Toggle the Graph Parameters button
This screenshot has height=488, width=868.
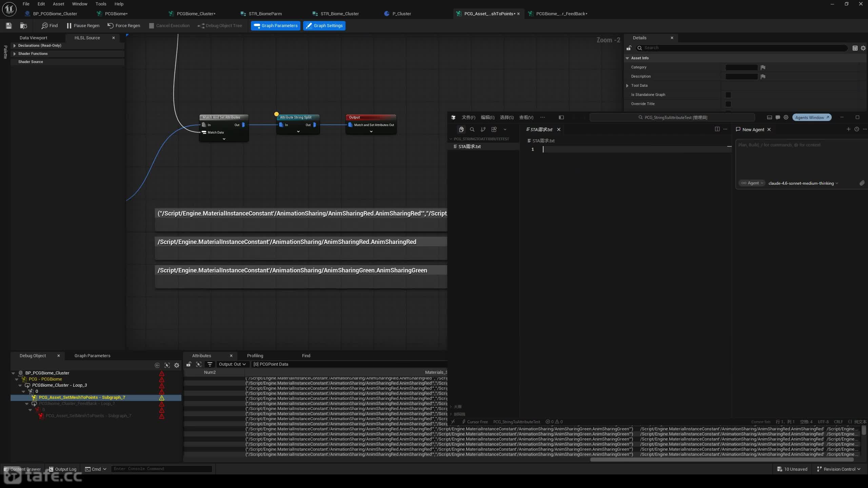(x=275, y=26)
